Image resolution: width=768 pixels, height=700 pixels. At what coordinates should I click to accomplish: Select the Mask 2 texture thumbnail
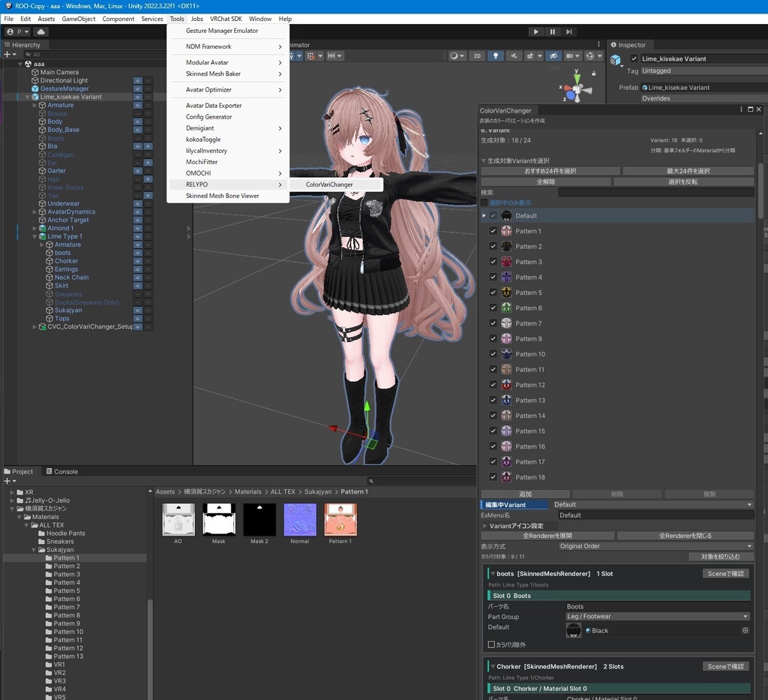tap(259, 520)
